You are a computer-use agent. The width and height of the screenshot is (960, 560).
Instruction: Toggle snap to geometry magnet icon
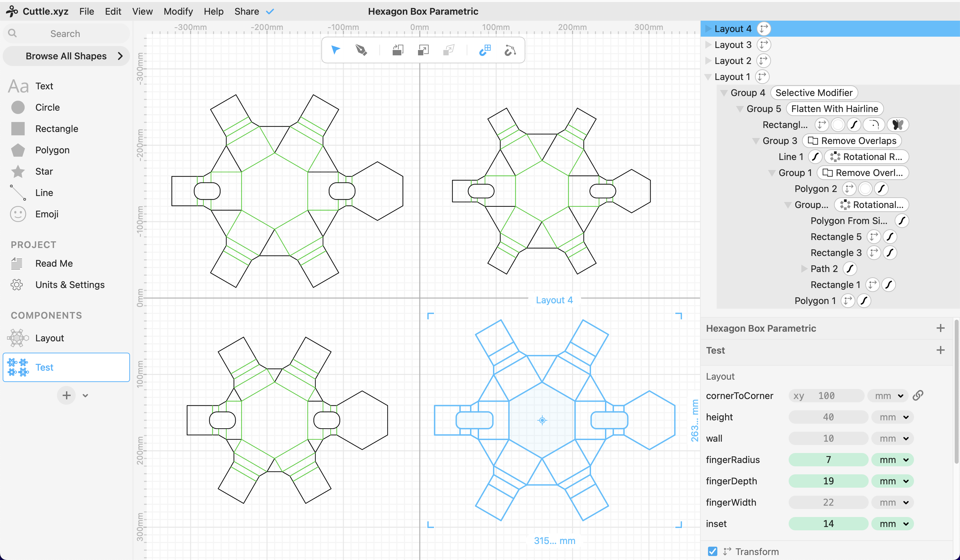[510, 50]
